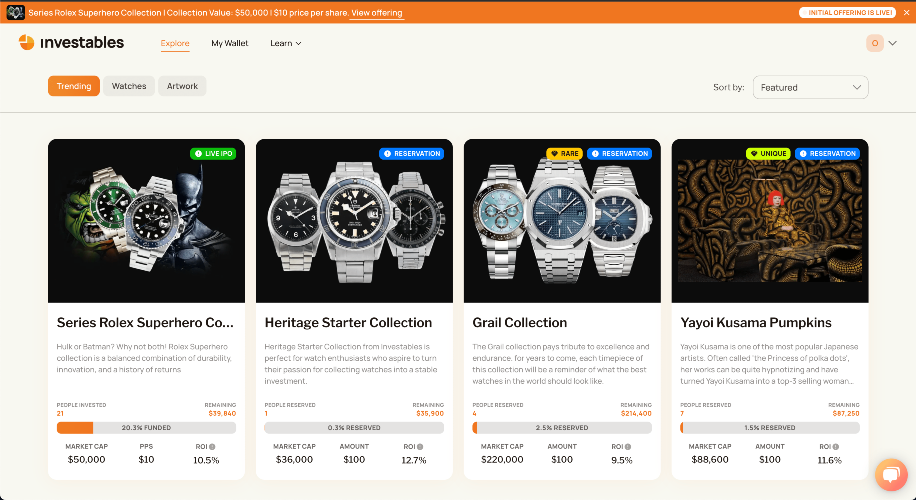Click the $36,000 market cap value

click(294, 460)
